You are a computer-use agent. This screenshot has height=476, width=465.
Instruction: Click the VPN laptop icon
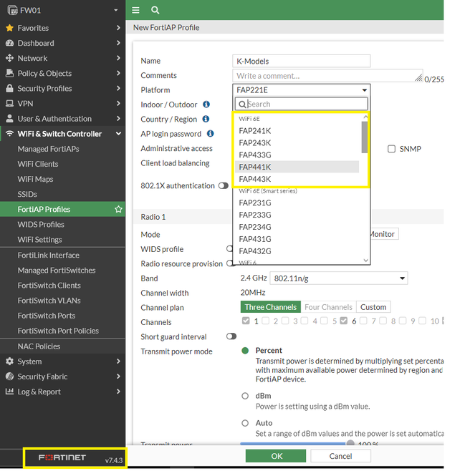10,104
